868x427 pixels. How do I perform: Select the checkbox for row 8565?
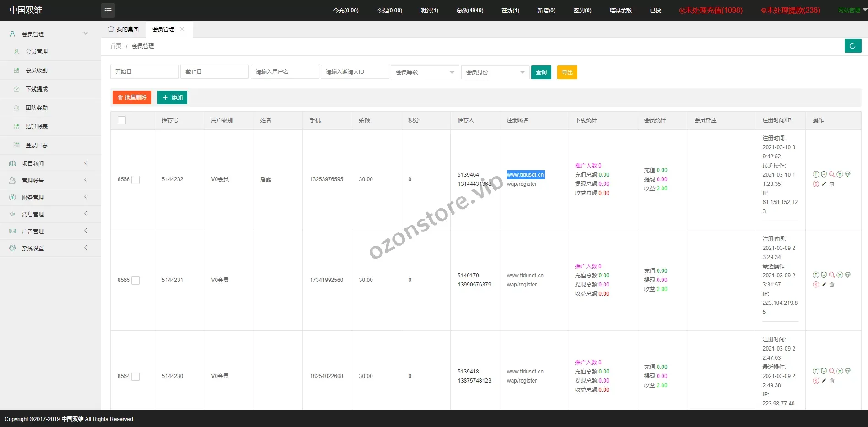coord(135,281)
